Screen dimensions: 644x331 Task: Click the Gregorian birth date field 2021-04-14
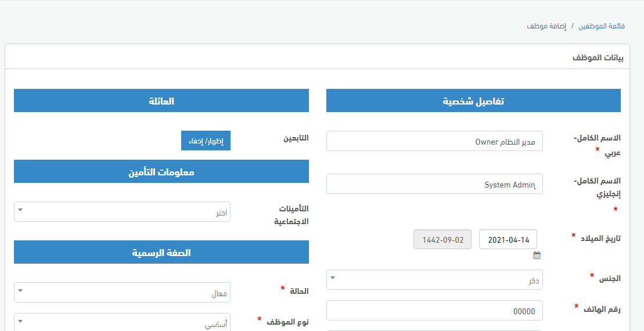508,239
